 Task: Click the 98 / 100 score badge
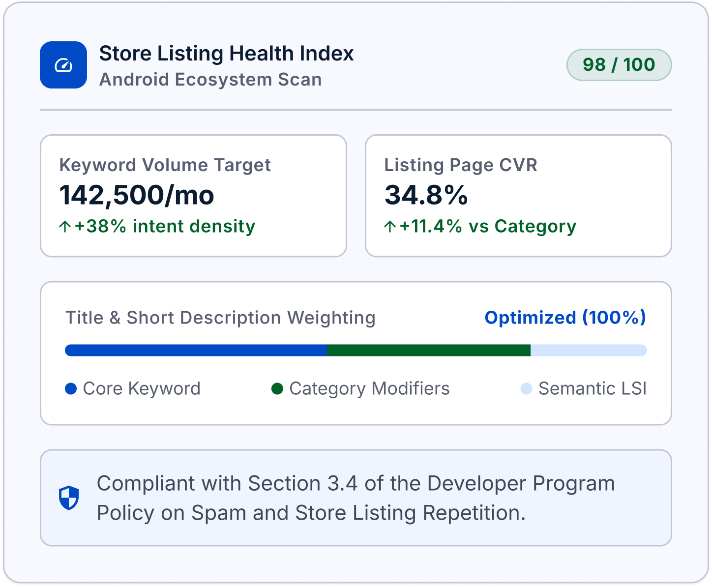tap(619, 65)
